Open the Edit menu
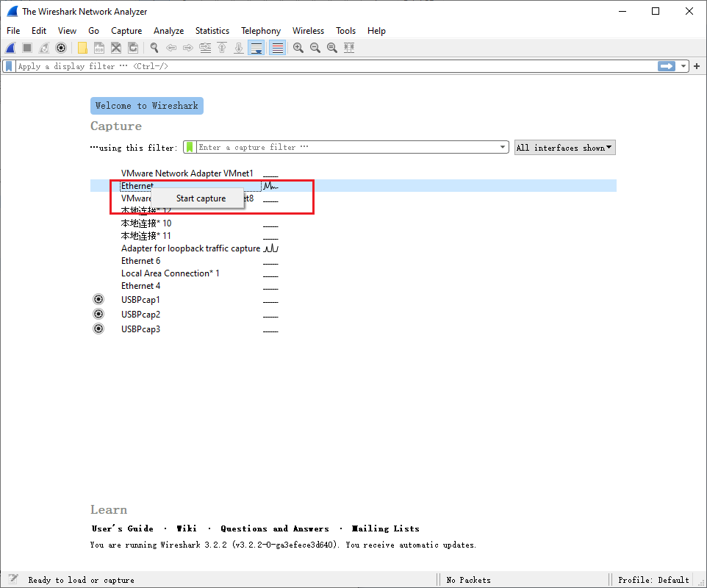The width and height of the screenshot is (707, 588). 39,31
